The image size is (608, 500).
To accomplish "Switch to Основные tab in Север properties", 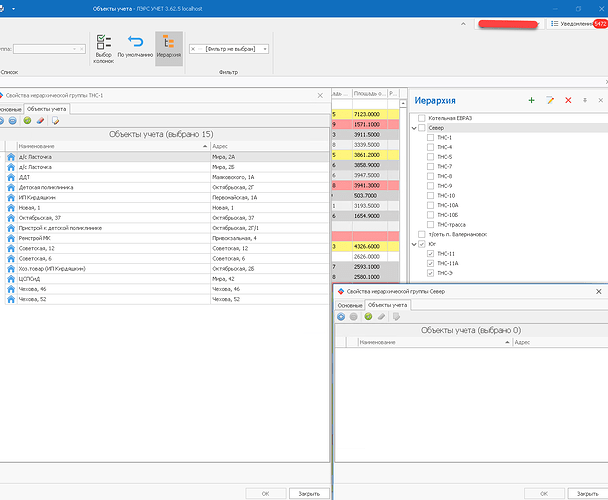I will (x=350, y=304).
